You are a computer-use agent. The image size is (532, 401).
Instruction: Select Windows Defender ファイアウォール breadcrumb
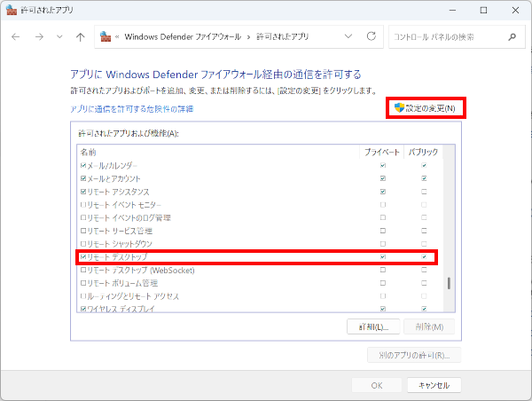tap(183, 36)
